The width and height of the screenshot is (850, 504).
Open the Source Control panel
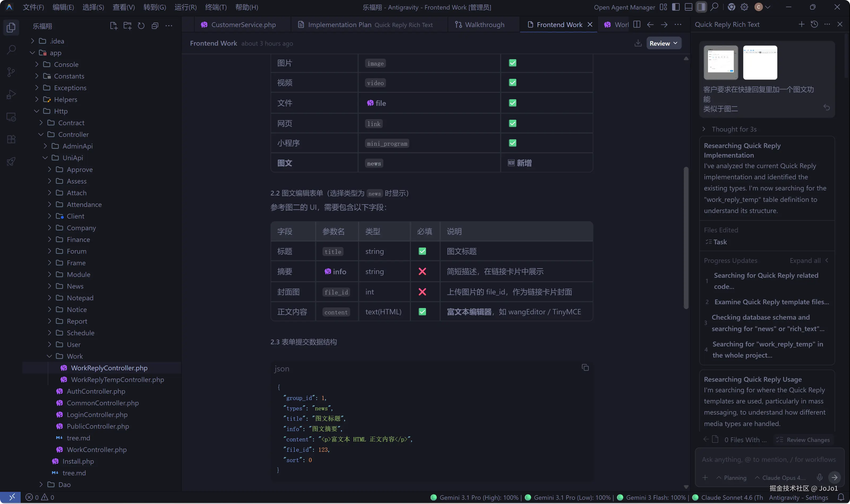[x=11, y=72]
